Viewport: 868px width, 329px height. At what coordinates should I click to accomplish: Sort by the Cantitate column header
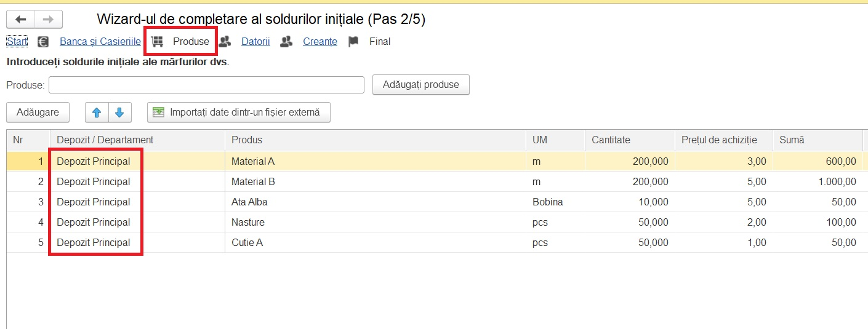[x=630, y=140]
